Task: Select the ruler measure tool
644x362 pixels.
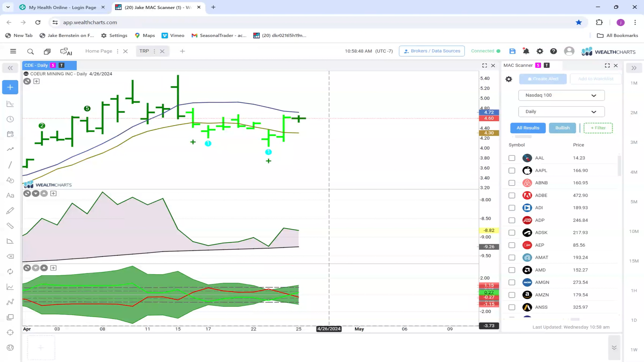Action: (10, 226)
